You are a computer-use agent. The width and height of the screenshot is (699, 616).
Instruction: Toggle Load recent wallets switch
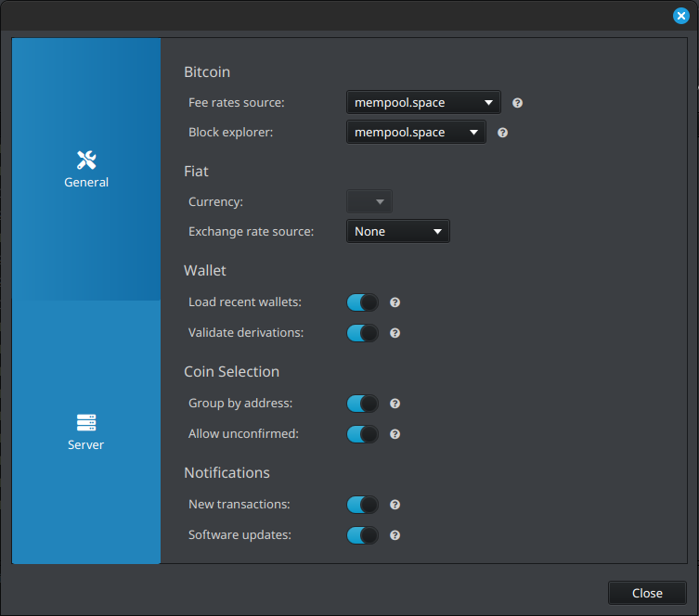pos(362,302)
